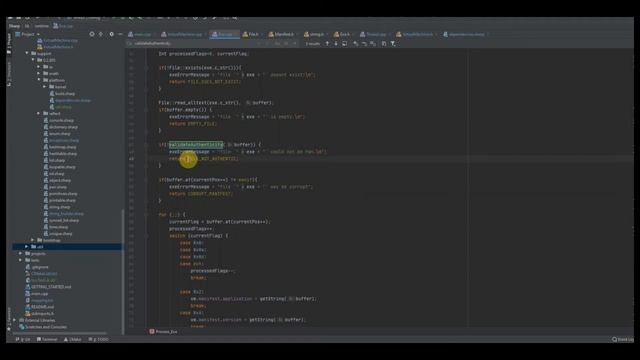Click the '3 results' text in find bar
640x360 pixels.
click(313, 43)
